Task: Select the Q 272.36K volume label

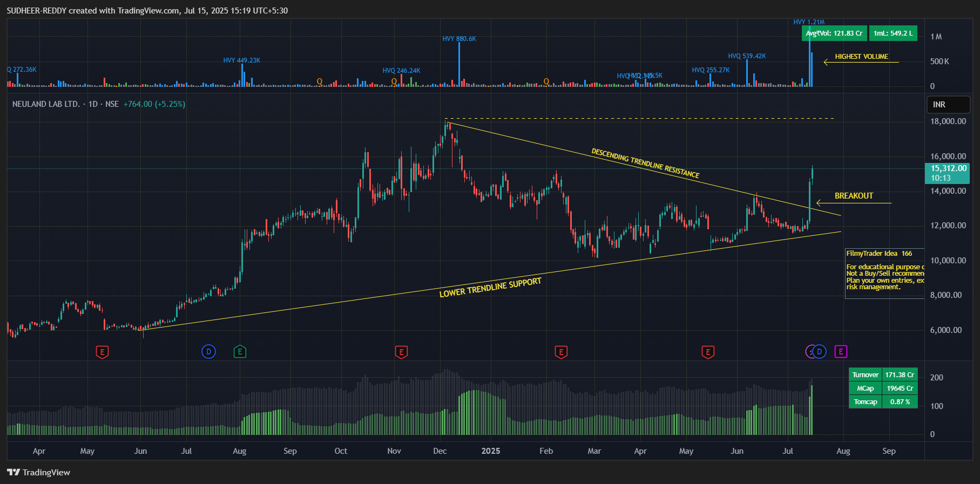Action: tap(22, 70)
